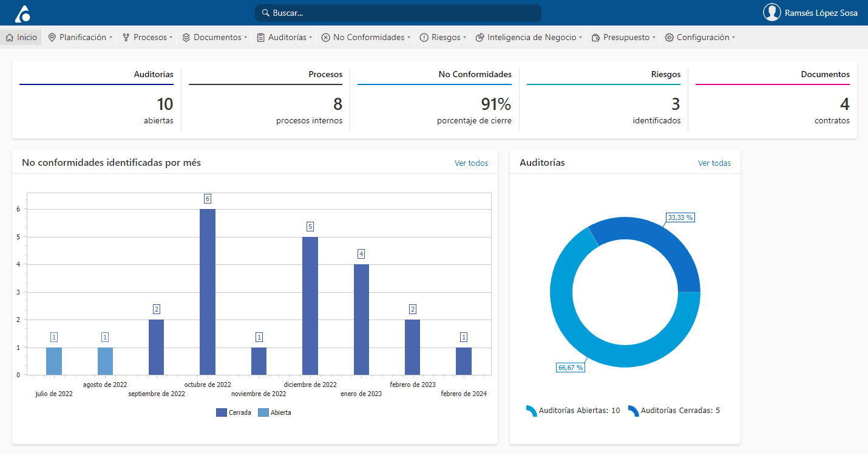The image size is (868, 455).
Task: Click the Abierta legend color swatch
Action: click(263, 412)
